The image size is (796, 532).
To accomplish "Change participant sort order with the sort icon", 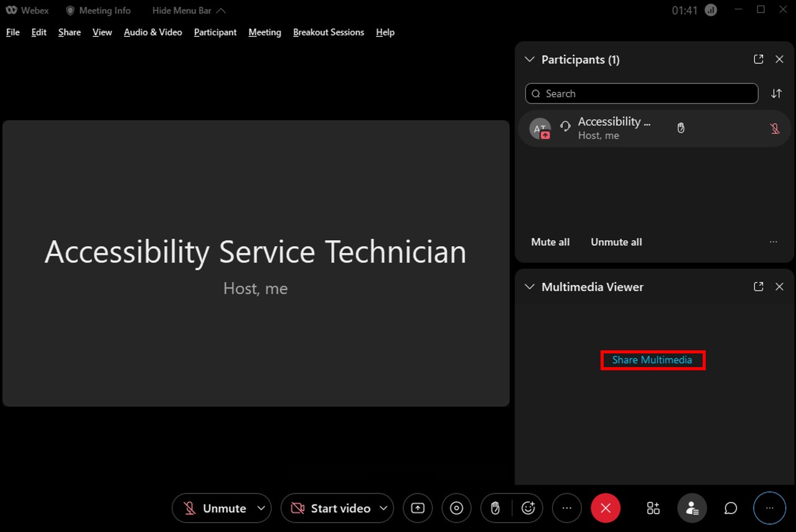I will tap(775, 93).
